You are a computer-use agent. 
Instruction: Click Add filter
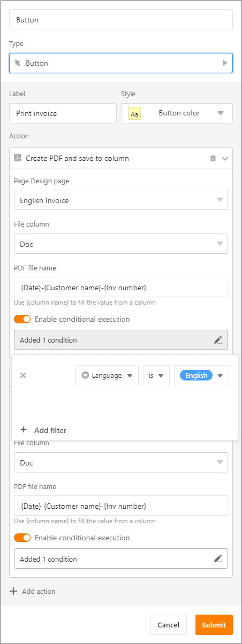(50, 430)
